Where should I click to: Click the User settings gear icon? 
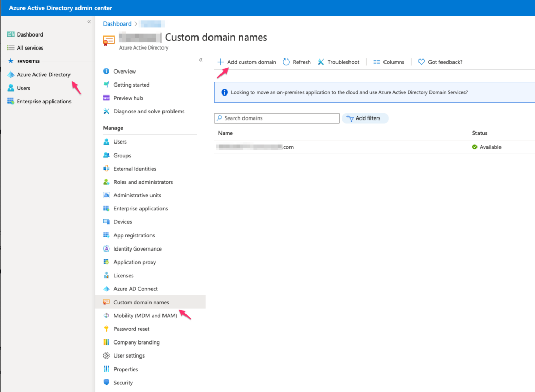tap(107, 355)
